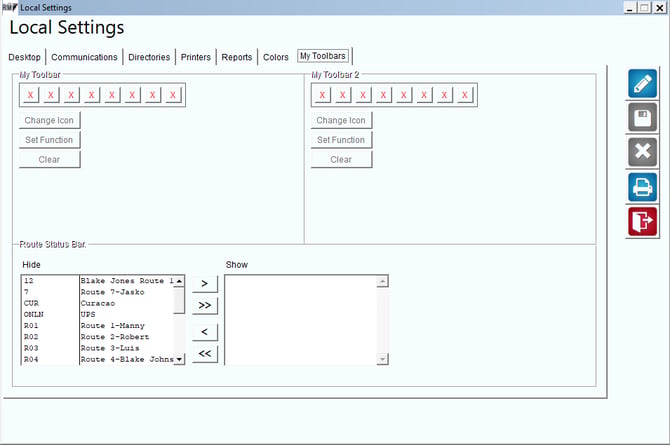Select R02 Route 2-Robert

click(98, 337)
